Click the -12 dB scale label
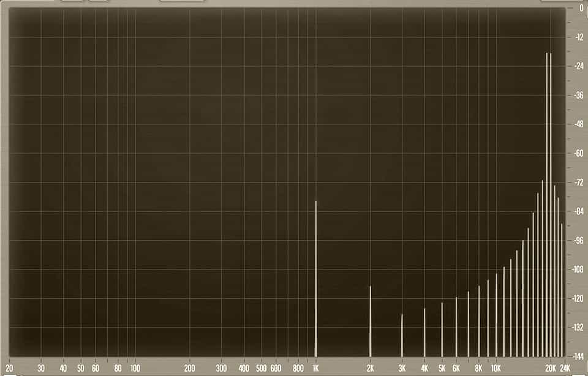This screenshot has height=376, width=588. coord(579,37)
